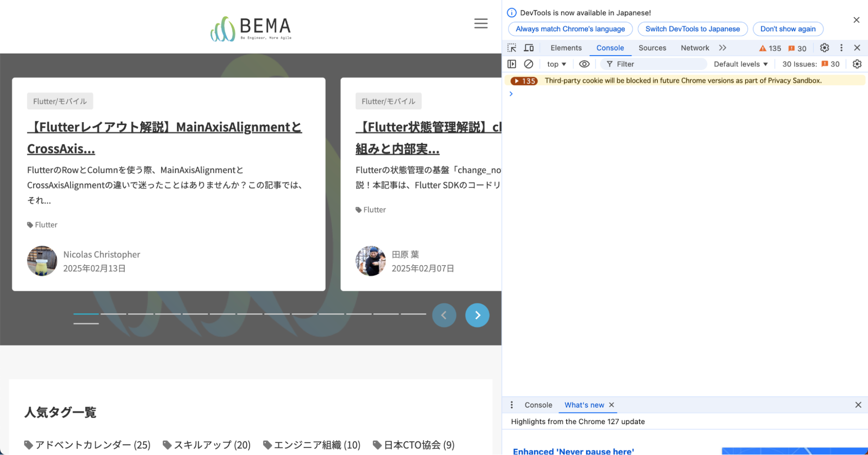The height and width of the screenshot is (455, 868).
Task: Clear the console with the ban icon
Action: 528,64
